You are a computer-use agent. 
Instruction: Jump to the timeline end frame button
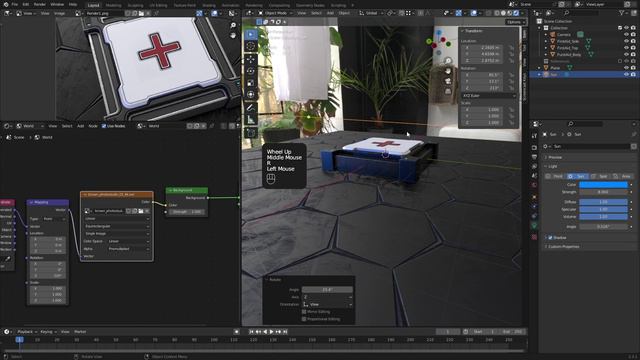tap(285, 332)
